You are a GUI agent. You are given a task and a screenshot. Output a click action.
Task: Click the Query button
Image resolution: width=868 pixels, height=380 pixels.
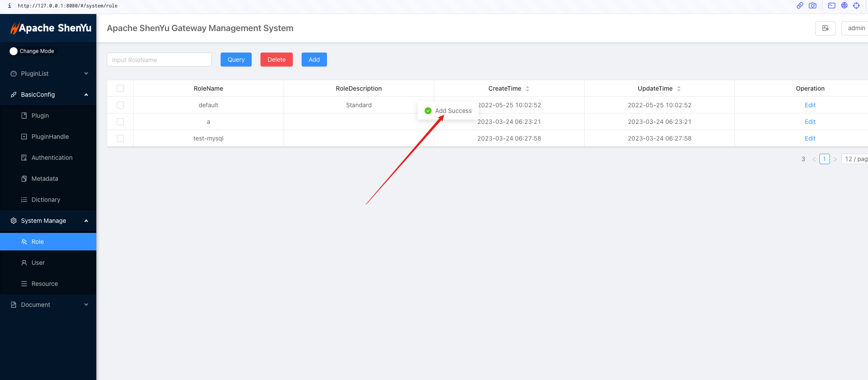click(236, 60)
